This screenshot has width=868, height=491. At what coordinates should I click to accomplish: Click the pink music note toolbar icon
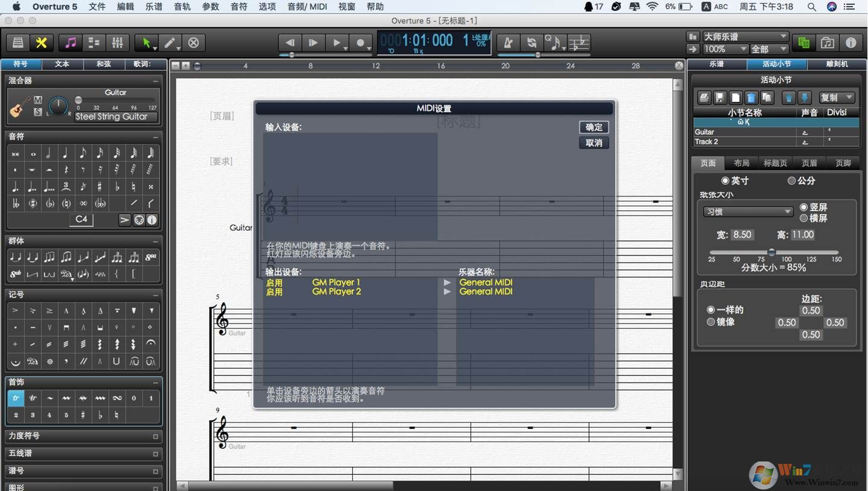coord(71,43)
